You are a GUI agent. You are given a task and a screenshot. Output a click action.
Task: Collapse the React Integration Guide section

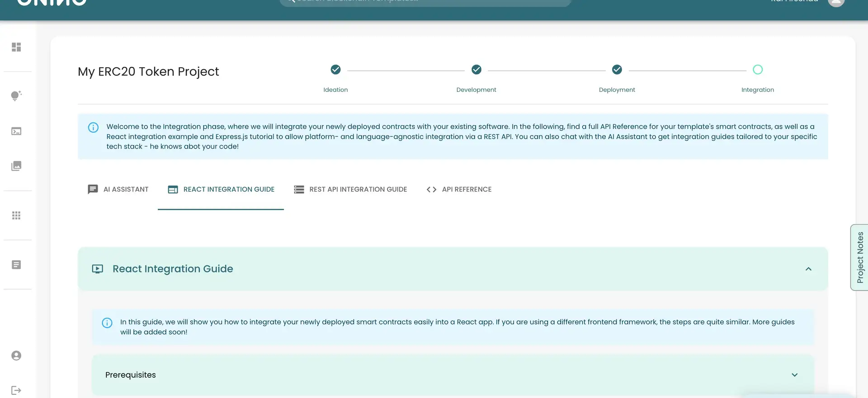pyautogui.click(x=808, y=269)
